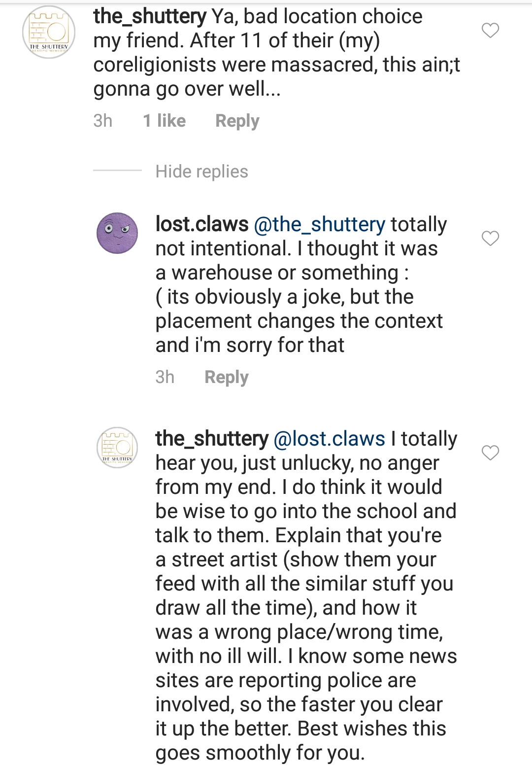Like lost.claws' reply with the heart
This screenshot has height=766, width=532.
tap(490, 239)
